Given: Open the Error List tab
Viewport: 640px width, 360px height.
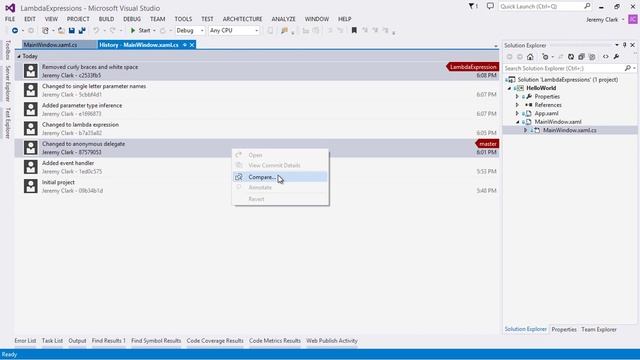Looking at the screenshot, I should (25, 341).
